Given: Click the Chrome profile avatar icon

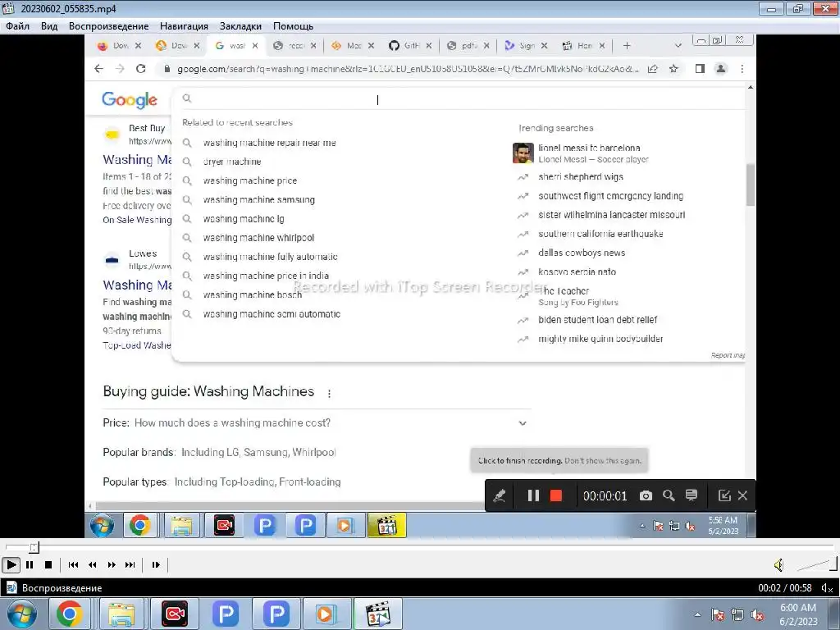Looking at the screenshot, I should pos(721,69).
